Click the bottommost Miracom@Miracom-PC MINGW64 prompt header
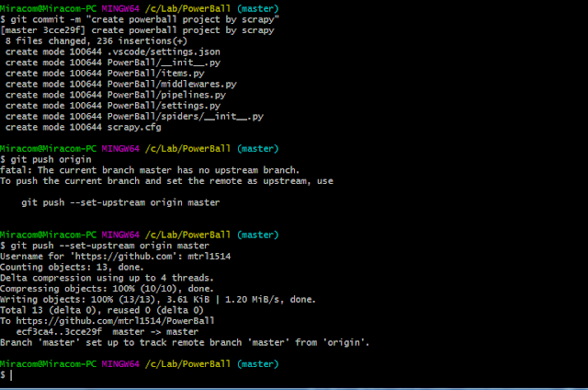The image size is (588, 390). click(x=139, y=364)
